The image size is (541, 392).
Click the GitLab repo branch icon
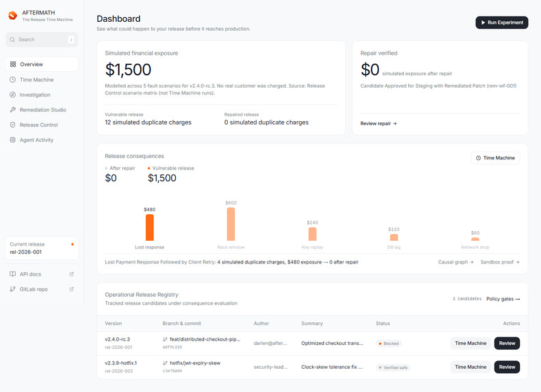13,289
